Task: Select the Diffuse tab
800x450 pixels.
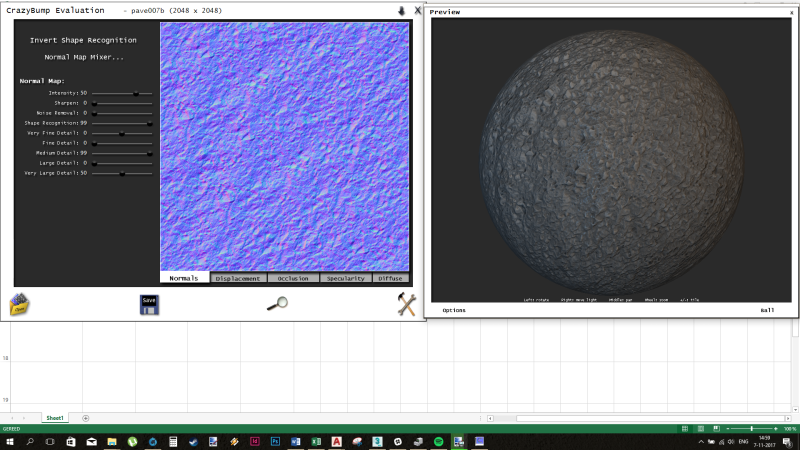Action: point(390,278)
